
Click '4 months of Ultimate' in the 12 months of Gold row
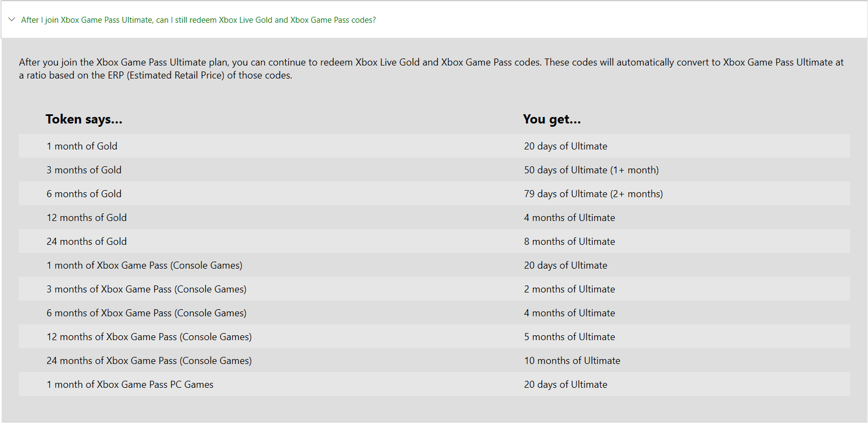[x=569, y=218]
